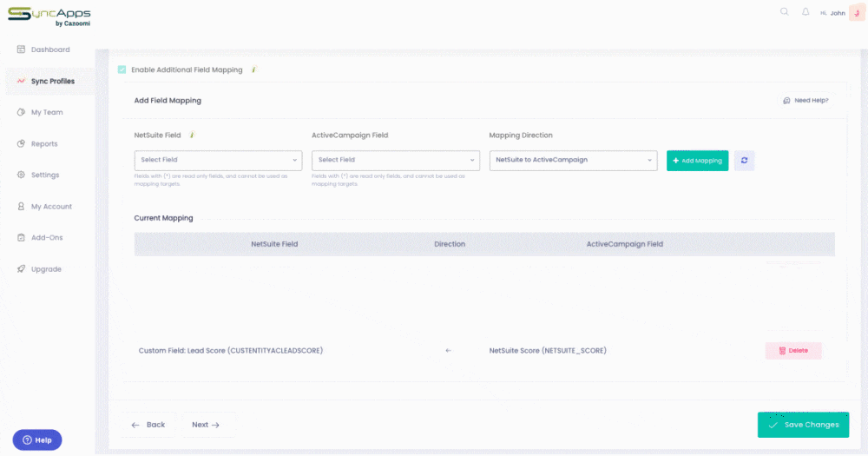Click John's user avatar
Screen dimensions: 868x456
click(857, 13)
